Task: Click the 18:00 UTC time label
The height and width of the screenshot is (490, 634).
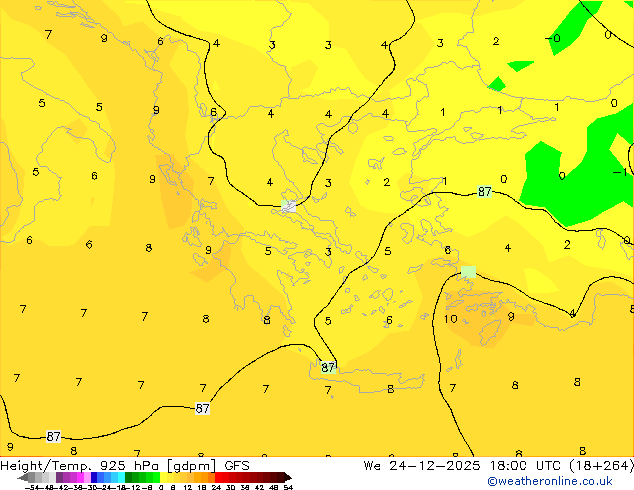Action: click(525, 466)
